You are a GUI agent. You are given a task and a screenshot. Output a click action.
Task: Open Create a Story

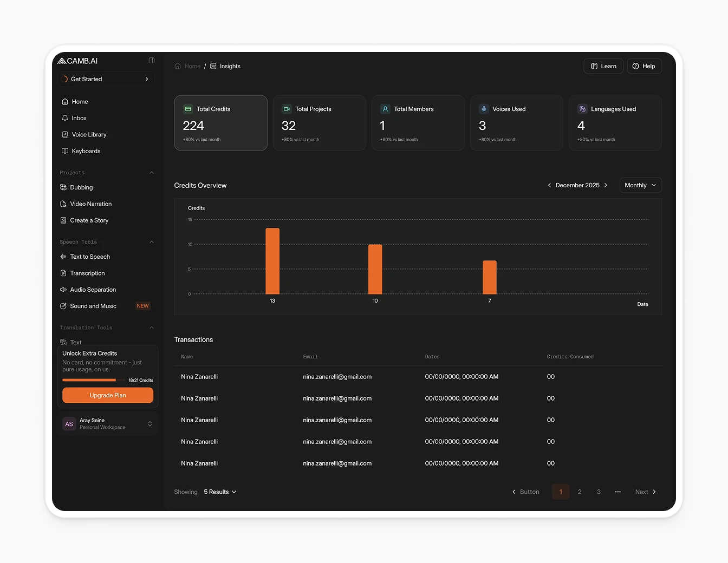89,220
